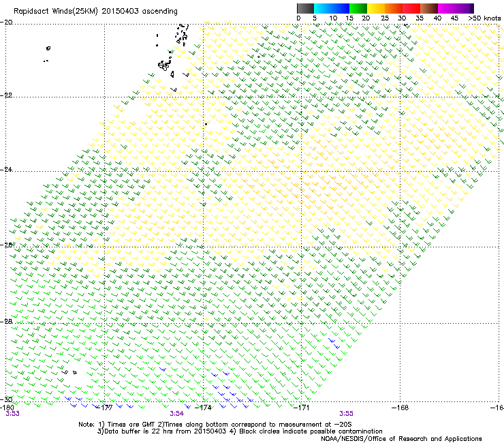Click the gray 0-5 knots color segment

click(x=305, y=8)
